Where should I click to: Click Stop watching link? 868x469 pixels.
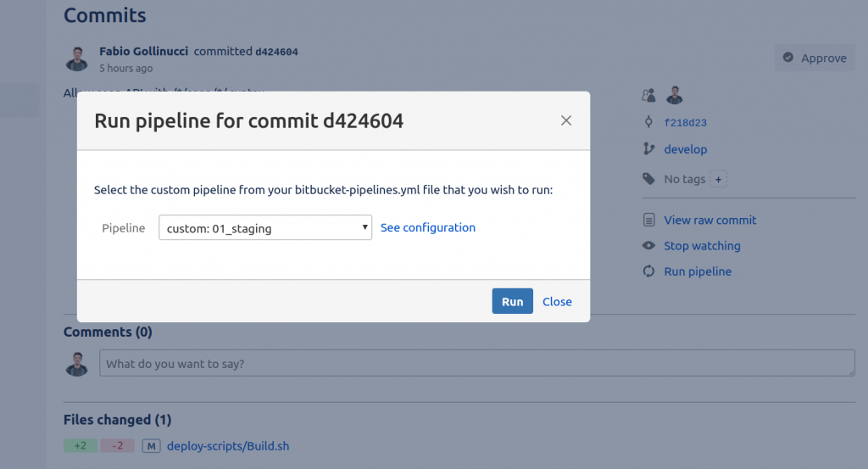(702, 246)
